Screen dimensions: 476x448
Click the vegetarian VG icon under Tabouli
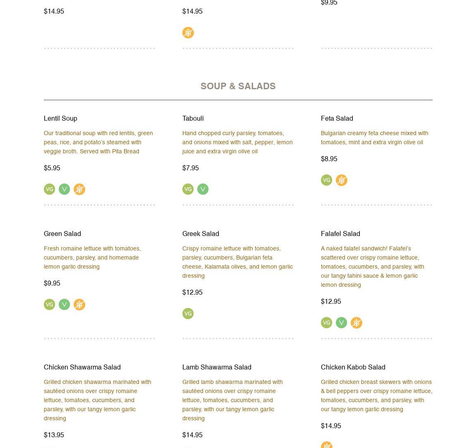(188, 189)
